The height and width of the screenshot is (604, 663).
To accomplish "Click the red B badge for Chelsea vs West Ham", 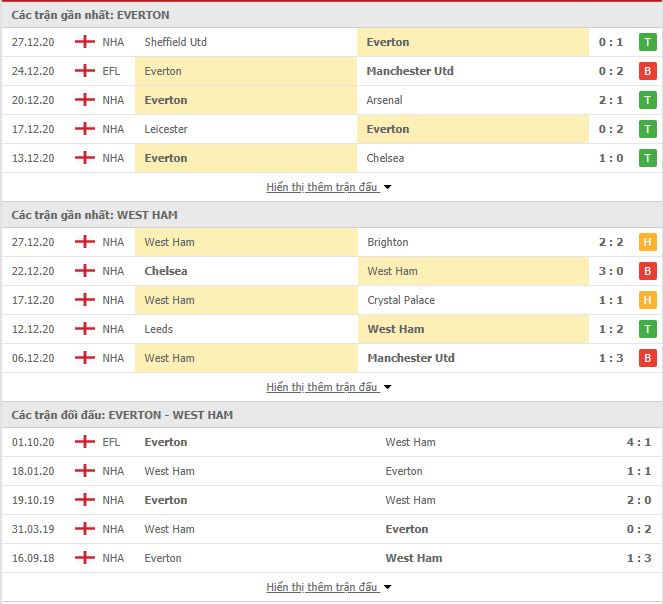I will click(x=647, y=271).
